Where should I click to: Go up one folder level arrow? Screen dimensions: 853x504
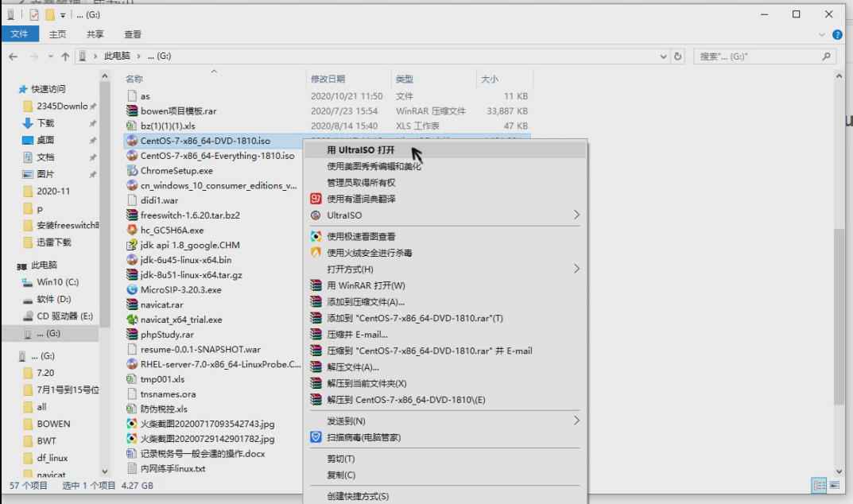[65, 56]
